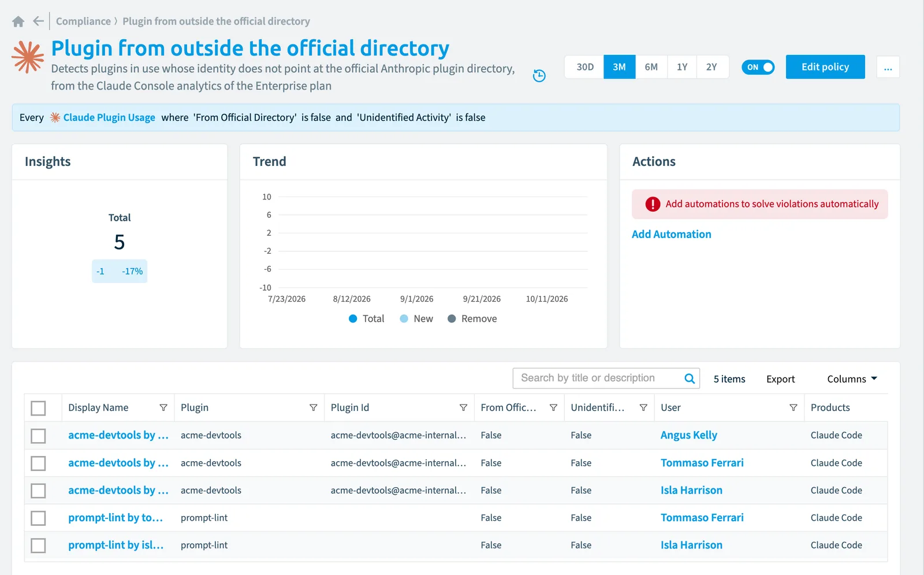
Task: Export the table results
Action: (781, 379)
